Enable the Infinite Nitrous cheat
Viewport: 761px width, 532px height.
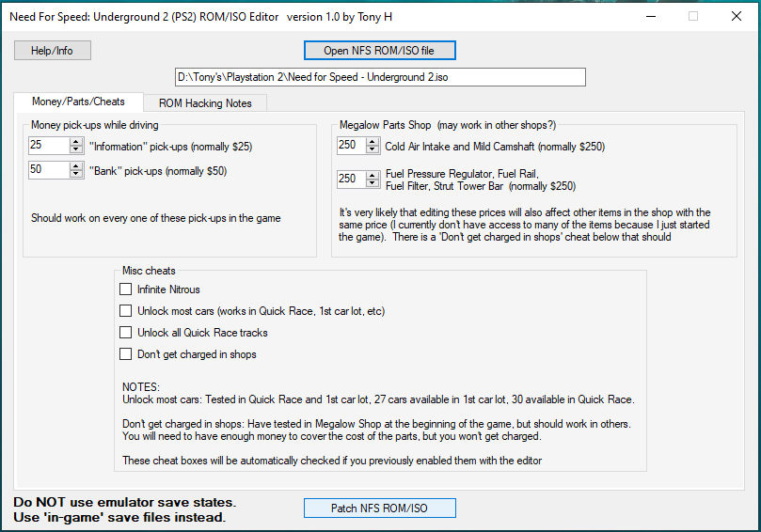coord(126,289)
